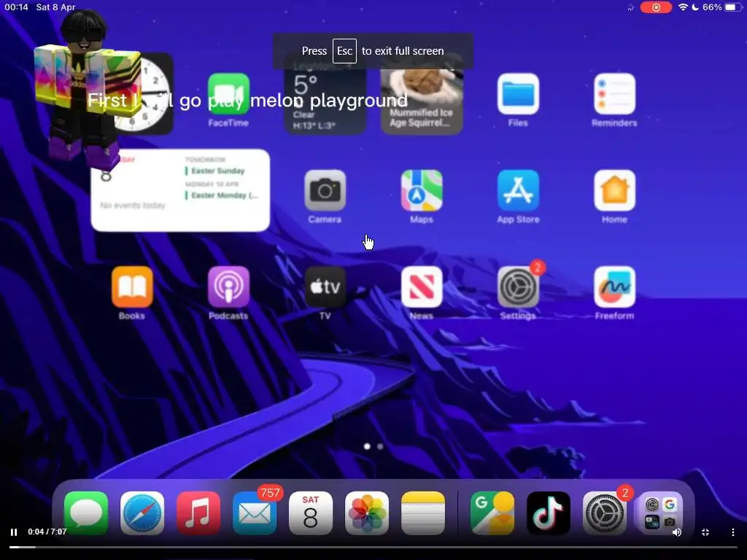Click the 0:04 / 7:07 time display

coord(47,532)
